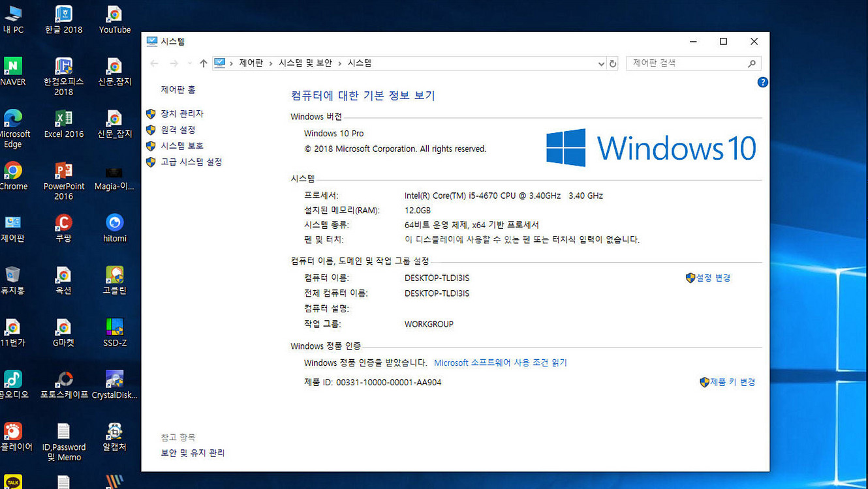Image resolution: width=868 pixels, height=489 pixels.
Task: Launch 알캡처 from the desktop
Action: click(x=115, y=436)
